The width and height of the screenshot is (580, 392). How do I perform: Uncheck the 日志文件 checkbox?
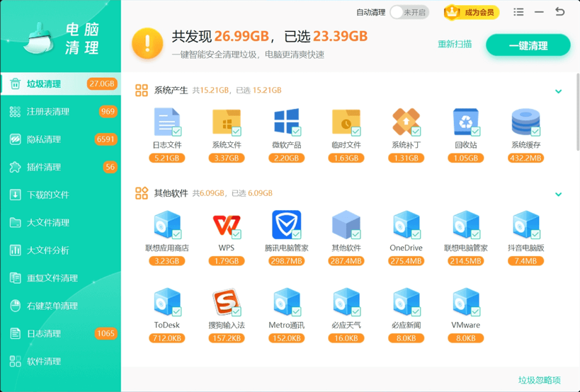(x=176, y=131)
